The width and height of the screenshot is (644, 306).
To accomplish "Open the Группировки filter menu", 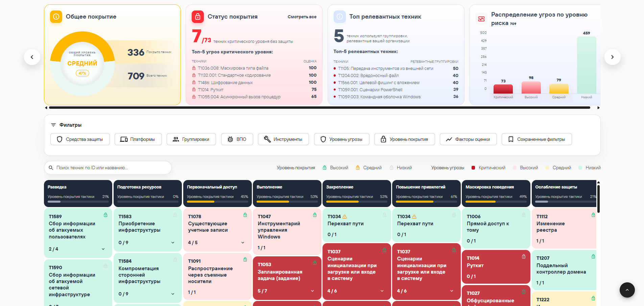I will tap(191, 139).
